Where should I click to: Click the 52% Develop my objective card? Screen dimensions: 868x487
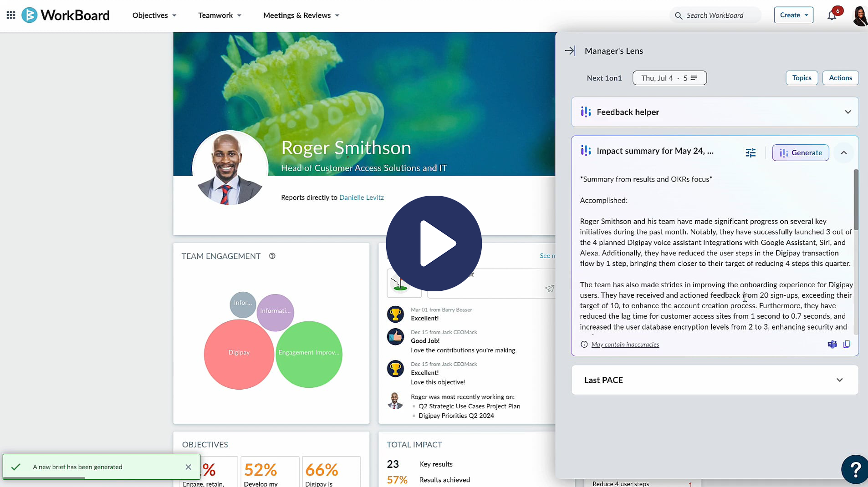click(270, 472)
